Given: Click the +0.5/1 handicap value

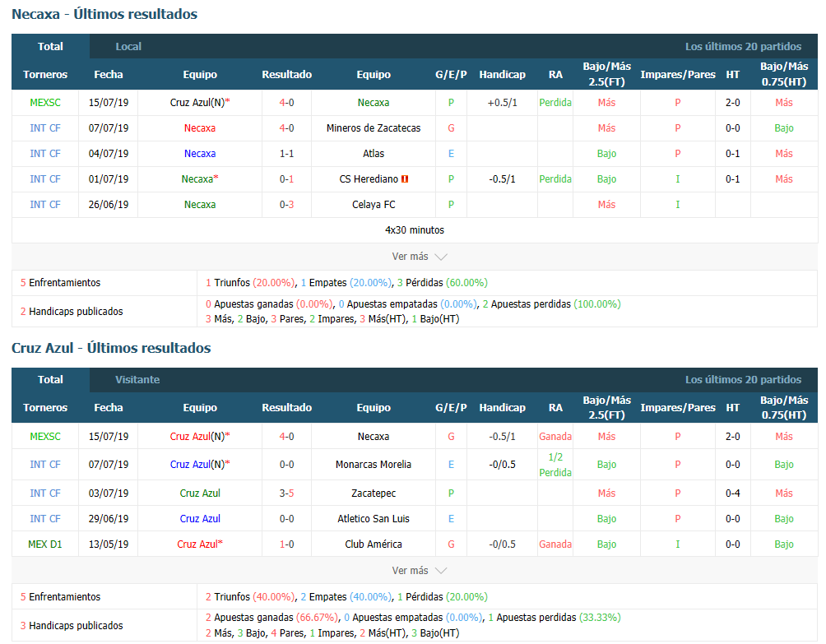Looking at the screenshot, I should pos(502,103).
